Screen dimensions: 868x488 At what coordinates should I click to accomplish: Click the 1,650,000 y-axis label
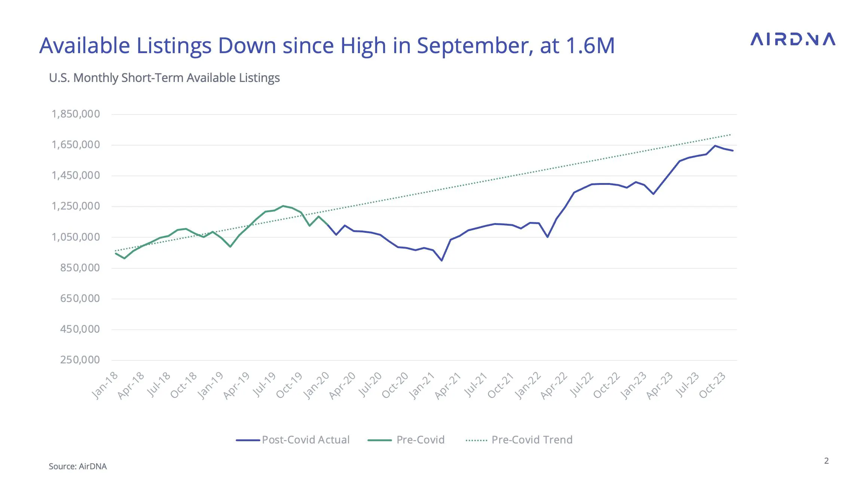point(76,144)
